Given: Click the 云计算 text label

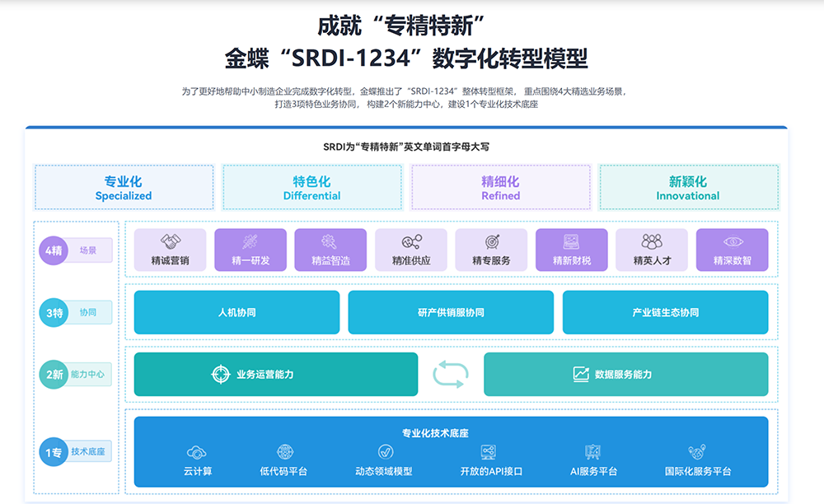Looking at the screenshot, I should [x=198, y=471].
